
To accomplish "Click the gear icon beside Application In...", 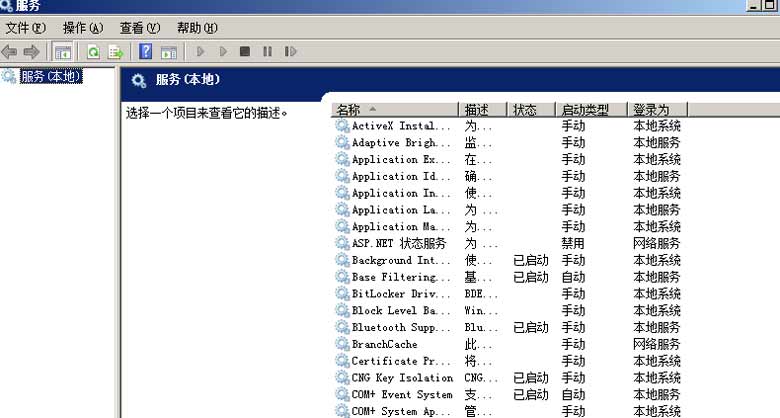I will coord(342,193).
